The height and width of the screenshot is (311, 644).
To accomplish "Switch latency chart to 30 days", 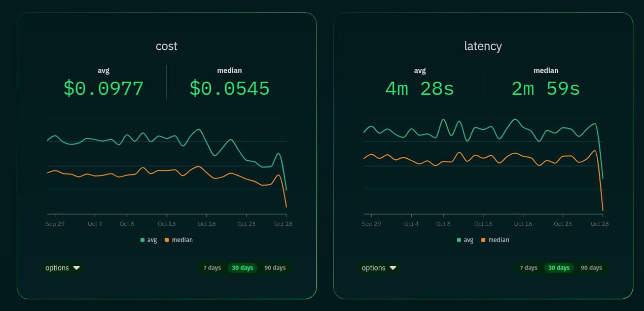I will pos(559,268).
